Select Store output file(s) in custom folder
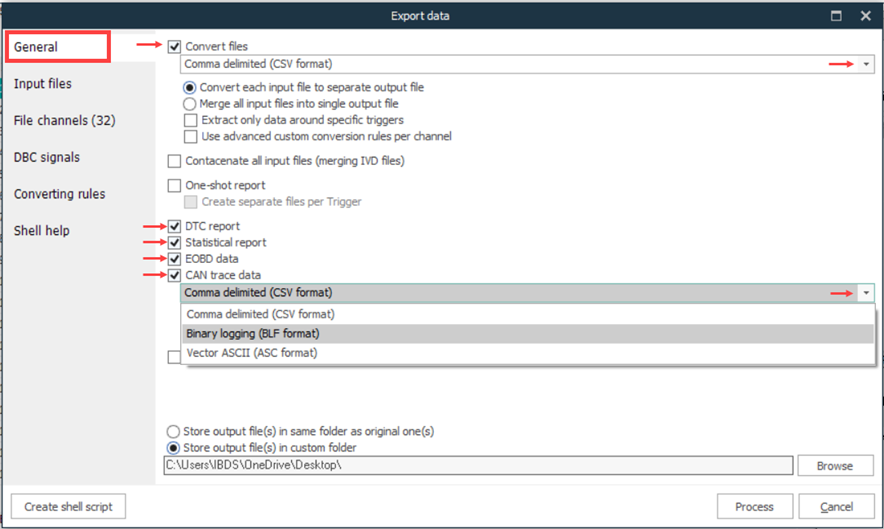Screen dimensions: 884x529 pos(173,448)
